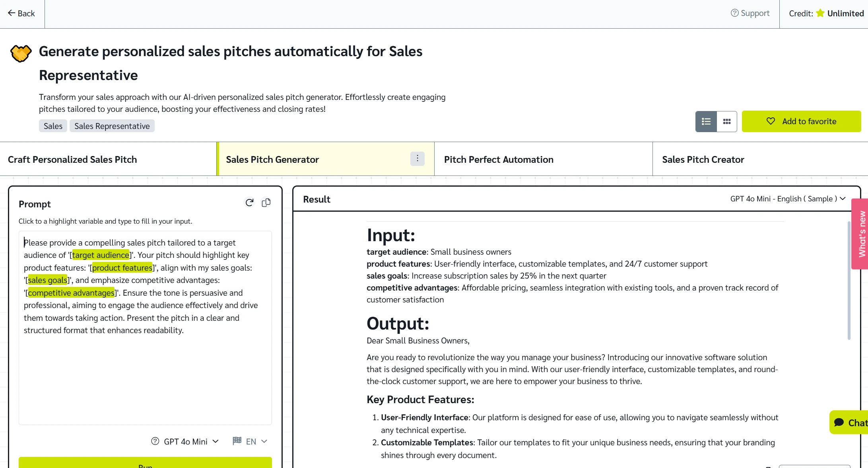Screen dimensions: 868x468
Task: Click the handshake heart logo icon
Action: (x=21, y=53)
